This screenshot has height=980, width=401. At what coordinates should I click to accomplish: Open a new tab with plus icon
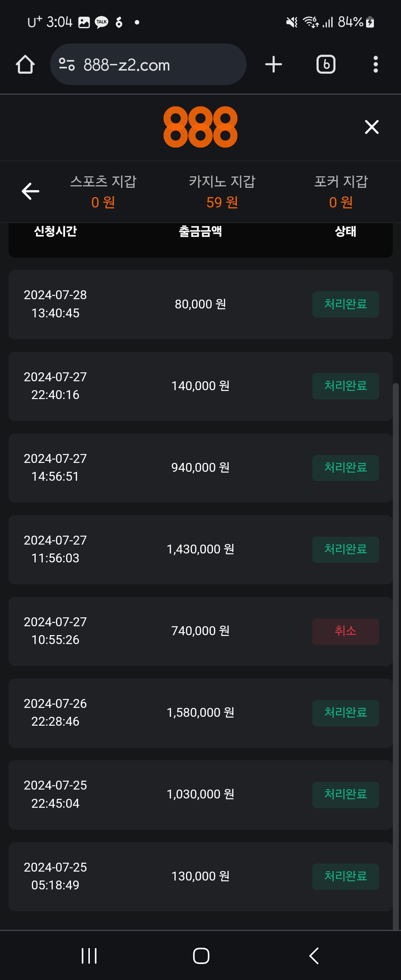(274, 64)
